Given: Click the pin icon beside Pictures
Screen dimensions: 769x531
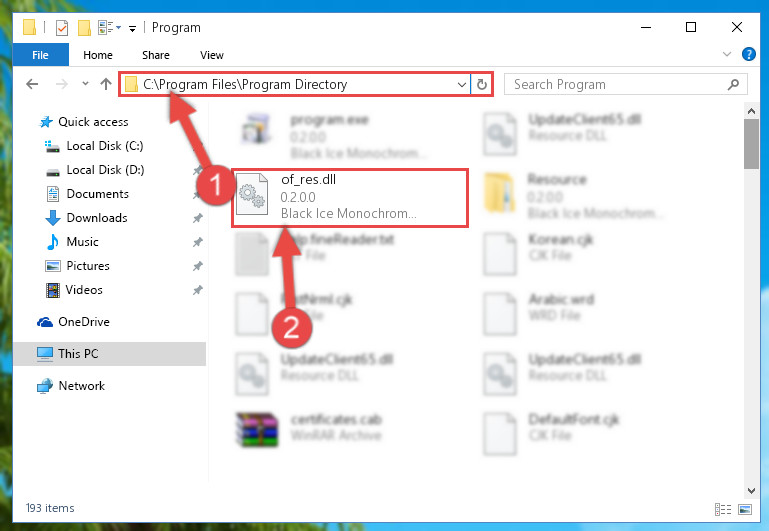Looking at the screenshot, I should (x=198, y=266).
